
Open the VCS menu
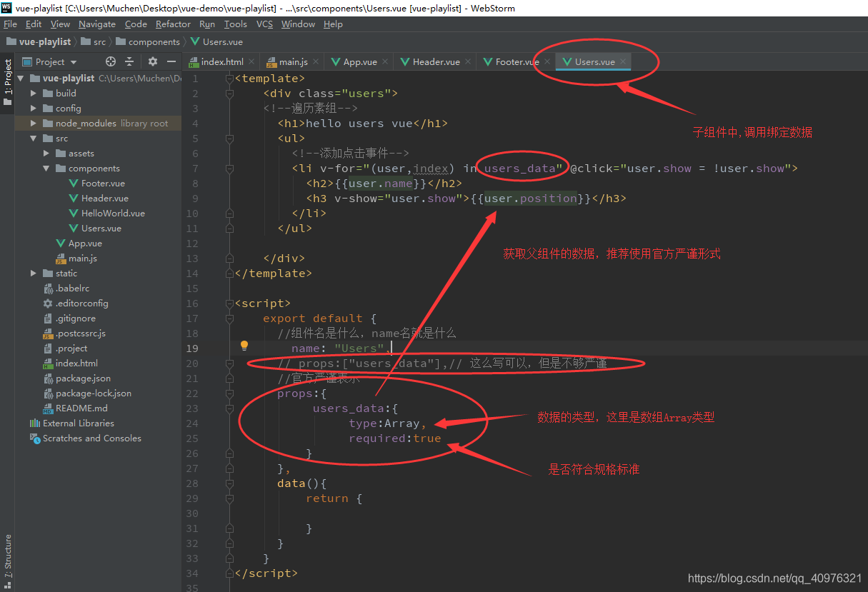264,24
